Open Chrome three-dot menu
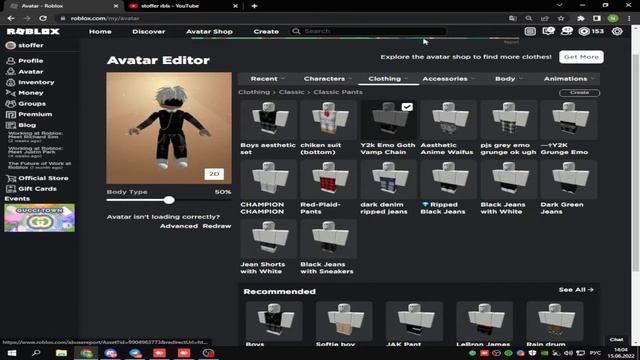The width and height of the screenshot is (640, 360). click(x=629, y=18)
